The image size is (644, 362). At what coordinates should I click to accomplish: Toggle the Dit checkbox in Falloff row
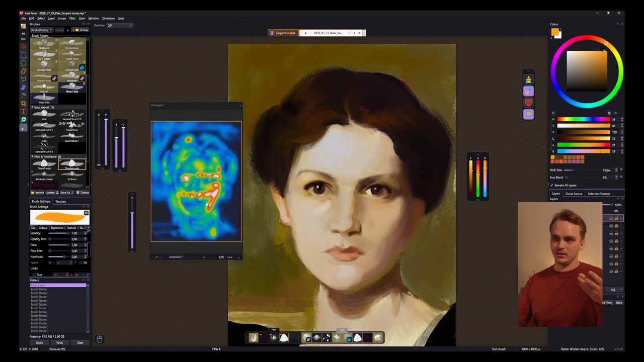point(80,262)
